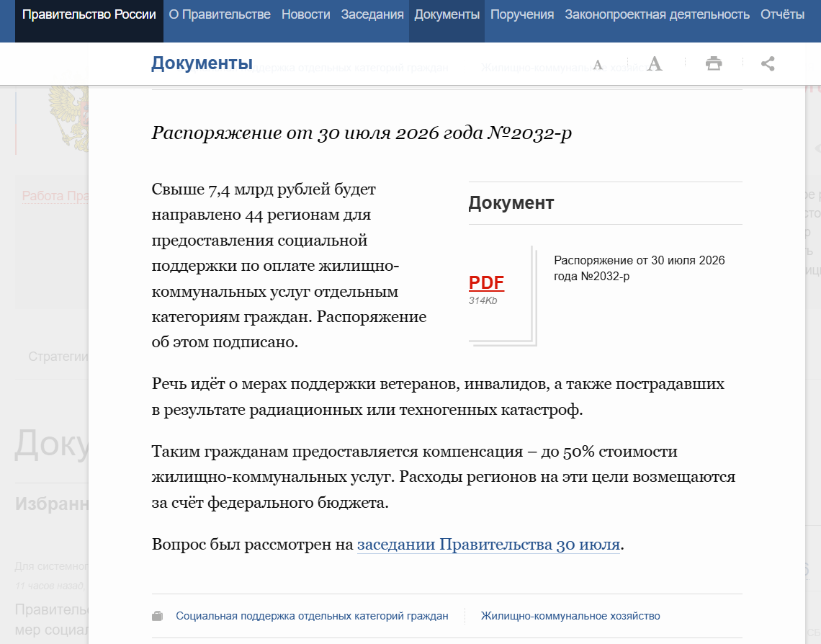821x644 pixels.
Task: Open the Заседания menu item
Action: point(372,14)
